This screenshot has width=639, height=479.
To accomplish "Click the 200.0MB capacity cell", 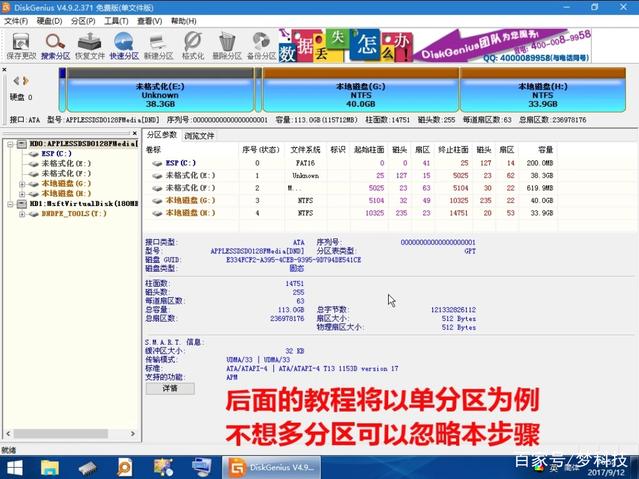I will (x=540, y=163).
